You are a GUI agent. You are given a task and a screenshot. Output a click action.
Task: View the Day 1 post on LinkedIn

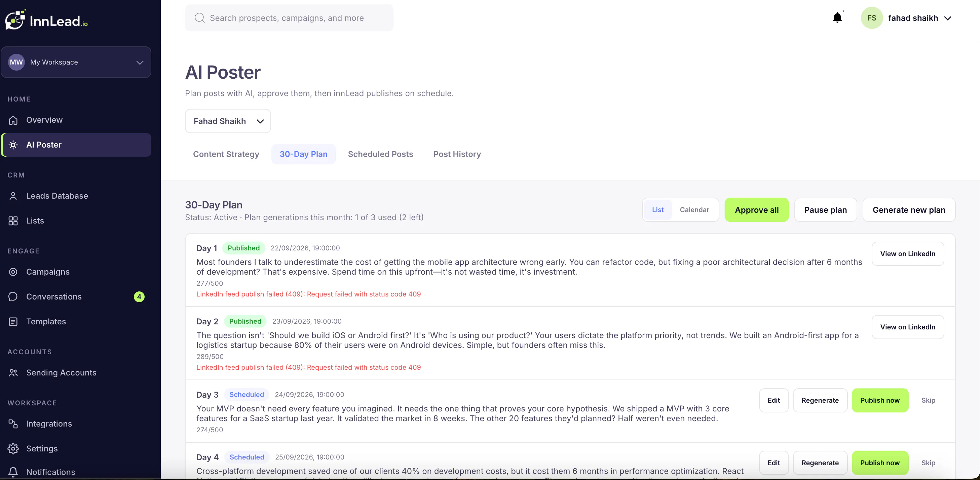(x=907, y=254)
